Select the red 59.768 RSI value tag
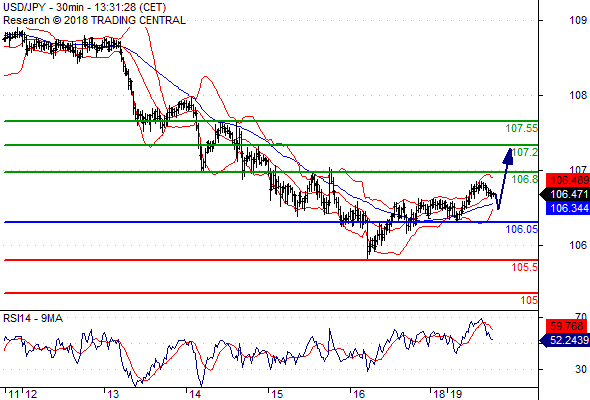The image size is (590, 400). (566, 326)
